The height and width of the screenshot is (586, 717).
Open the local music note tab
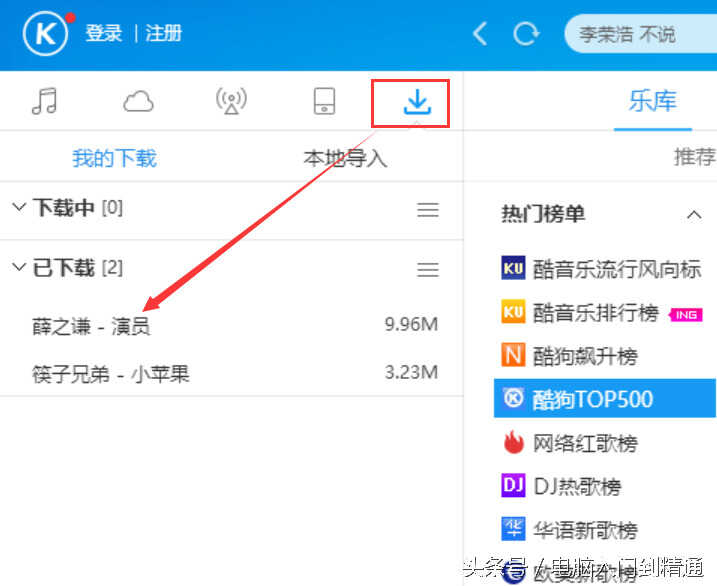pos(44,101)
